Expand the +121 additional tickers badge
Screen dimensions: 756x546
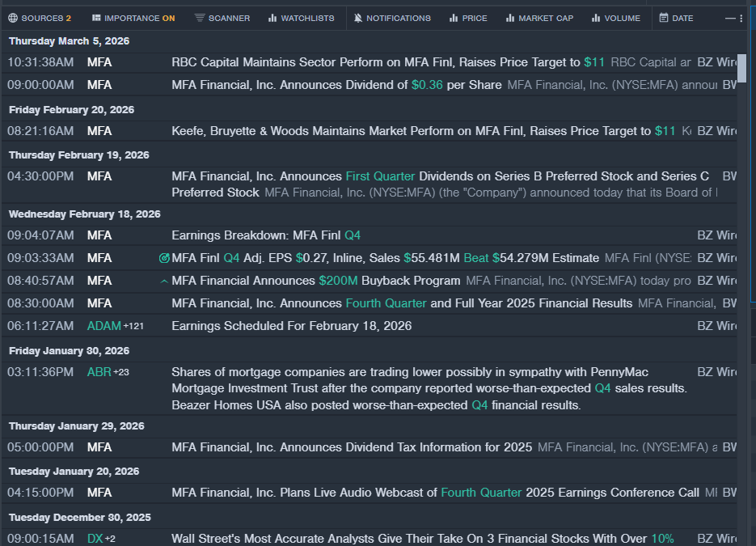(x=133, y=326)
